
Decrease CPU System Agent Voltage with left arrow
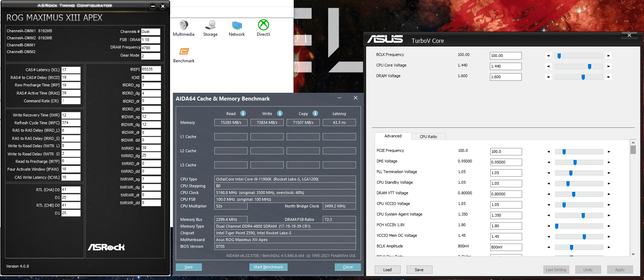click(x=549, y=215)
